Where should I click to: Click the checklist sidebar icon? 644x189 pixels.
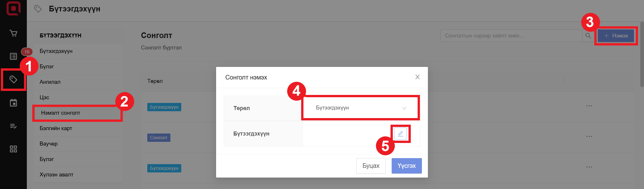[13, 126]
